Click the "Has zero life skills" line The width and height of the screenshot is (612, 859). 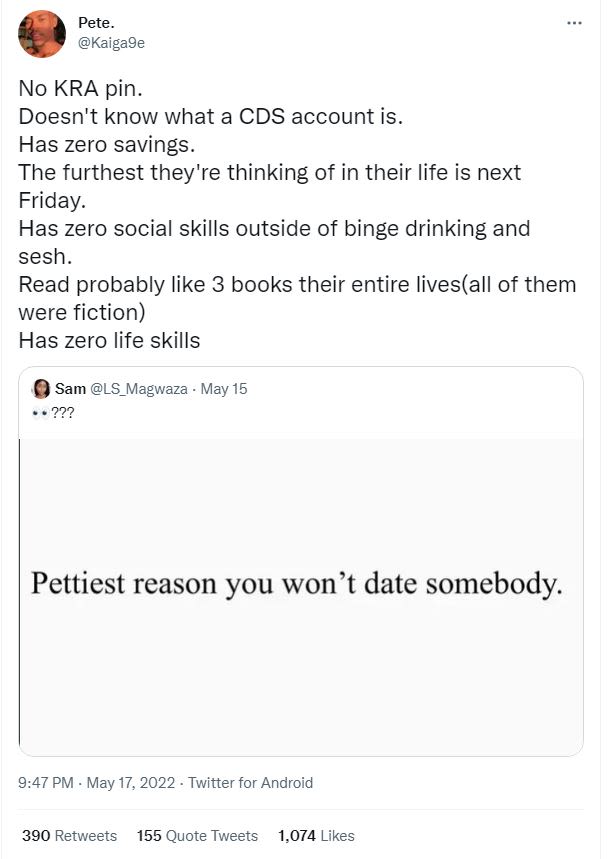[x=109, y=340]
